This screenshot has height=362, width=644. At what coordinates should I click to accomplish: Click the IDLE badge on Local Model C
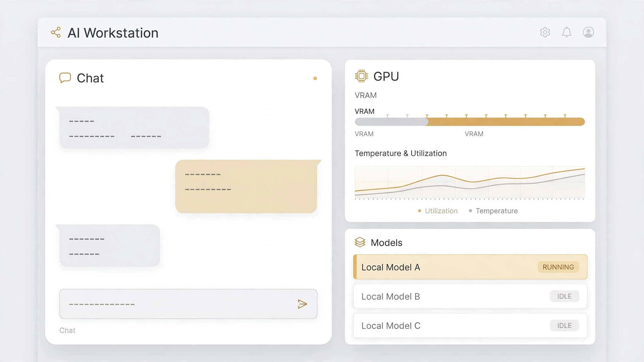(x=564, y=326)
